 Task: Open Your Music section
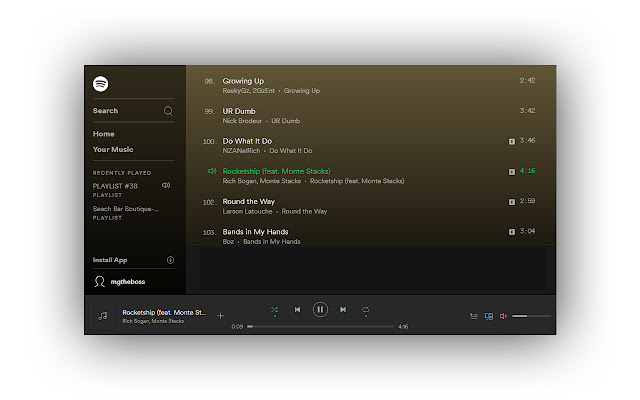point(113,149)
